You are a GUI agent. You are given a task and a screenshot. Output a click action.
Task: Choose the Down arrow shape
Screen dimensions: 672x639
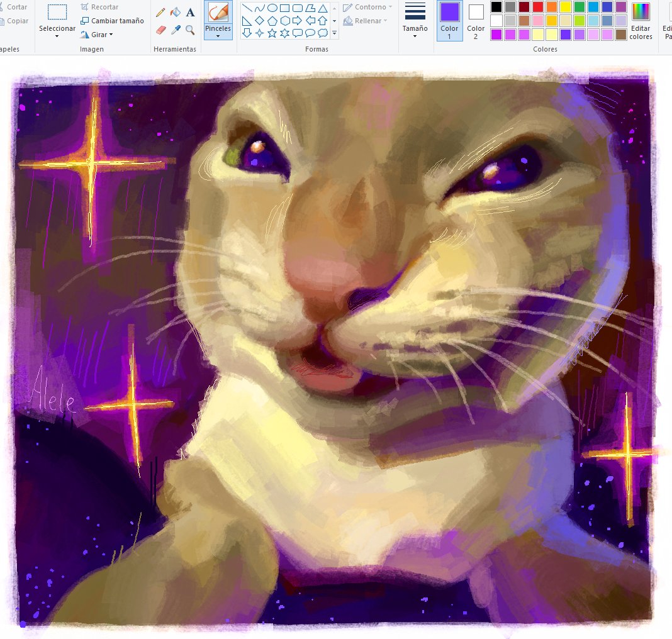247,33
